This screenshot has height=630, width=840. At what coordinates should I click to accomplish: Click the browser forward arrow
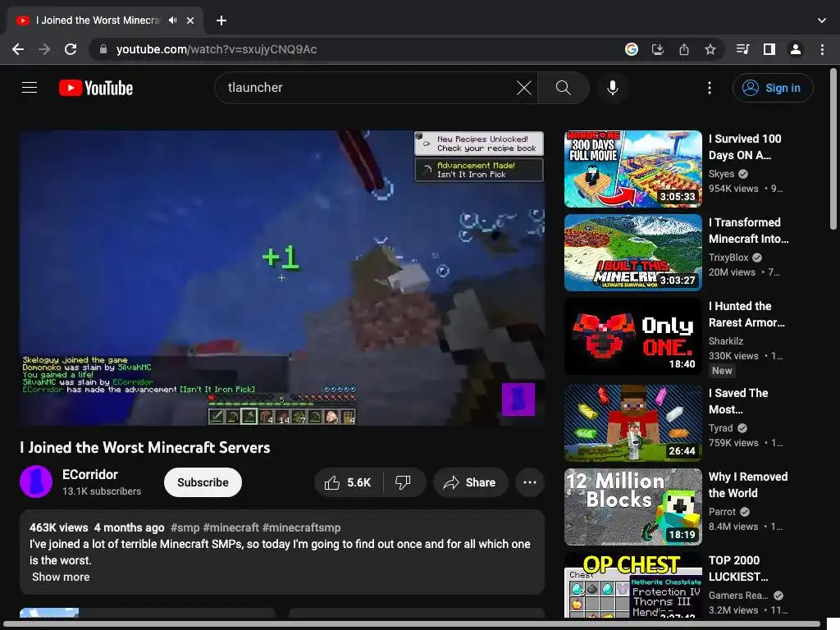pyautogui.click(x=44, y=49)
